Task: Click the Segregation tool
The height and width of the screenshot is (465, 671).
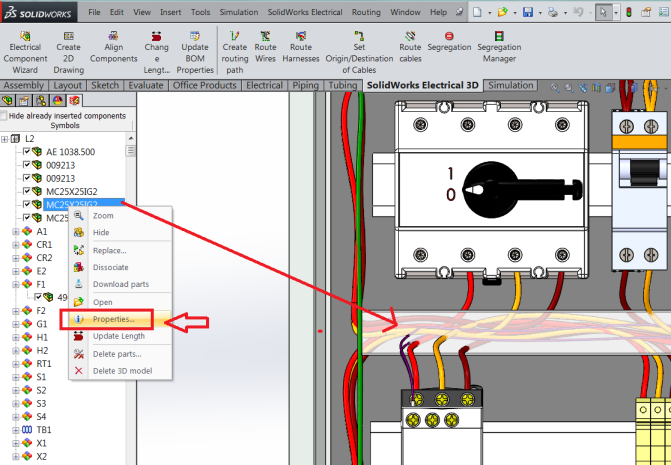Action: click(449, 41)
